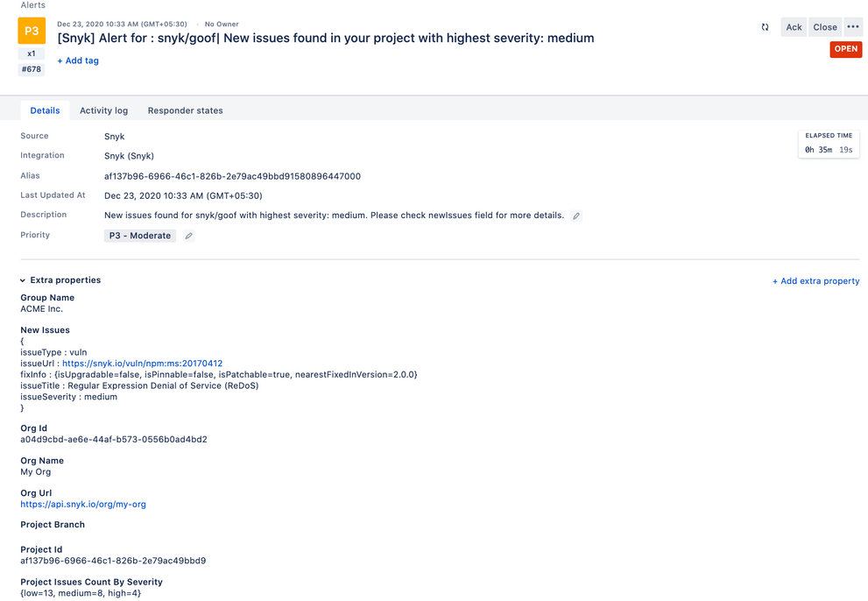This screenshot has width=868, height=601.
Task: Click the #678 alert number badge
Action: click(x=31, y=68)
